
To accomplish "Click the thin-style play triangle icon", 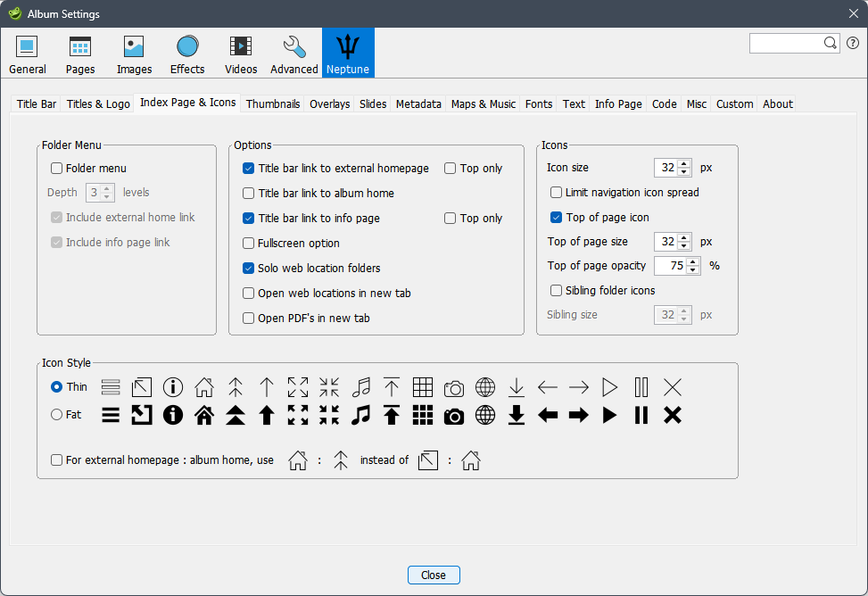I will 609,387.
